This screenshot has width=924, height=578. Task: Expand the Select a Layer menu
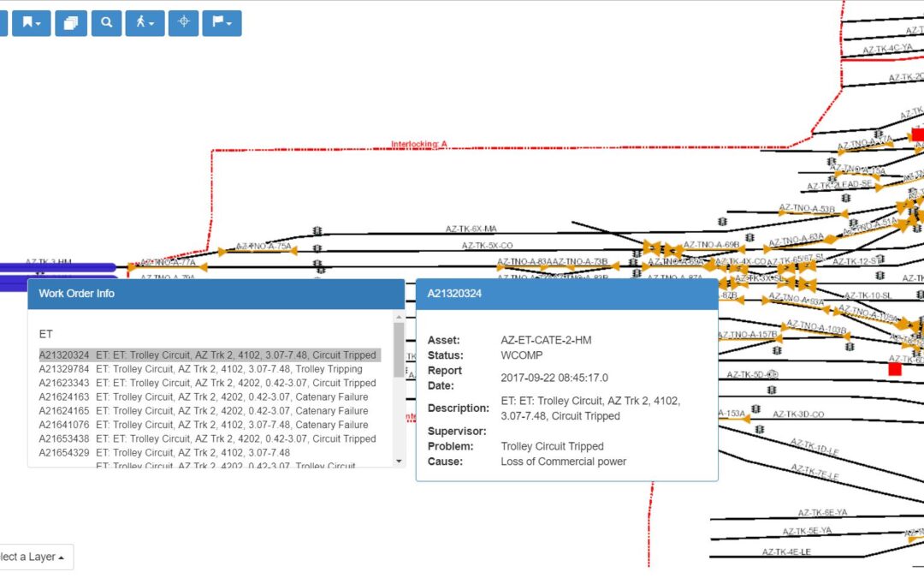click(x=34, y=557)
